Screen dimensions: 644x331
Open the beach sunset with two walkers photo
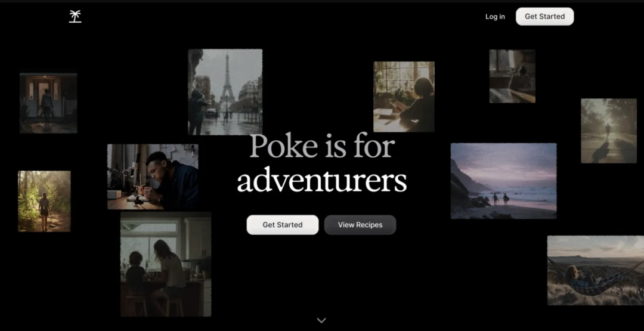pos(503,181)
